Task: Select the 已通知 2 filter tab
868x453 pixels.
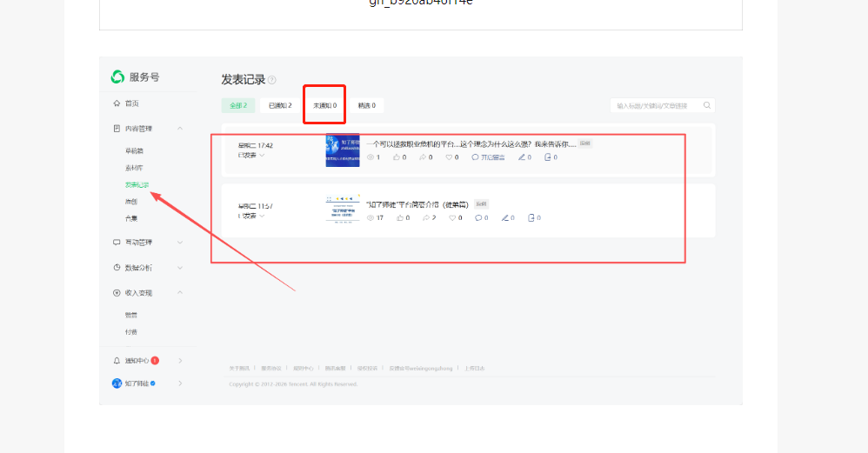Action: (x=280, y=106)
